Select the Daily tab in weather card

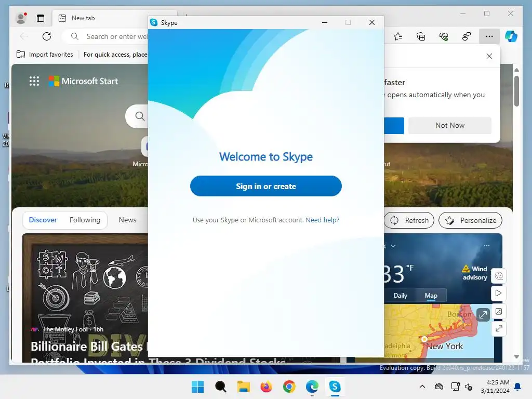[401, 296]
